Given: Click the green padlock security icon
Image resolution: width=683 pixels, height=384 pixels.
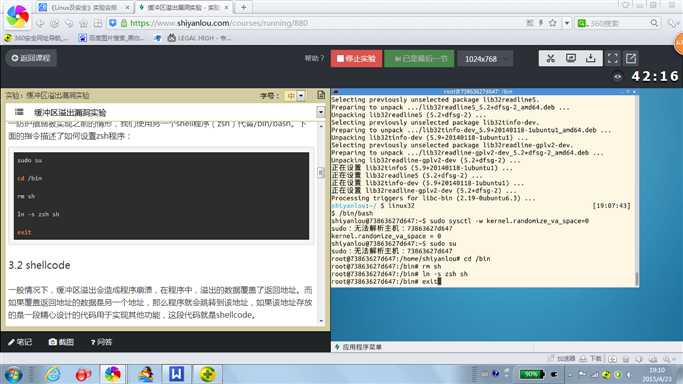Looking at the screenshot, I should (x=124, y=23).
